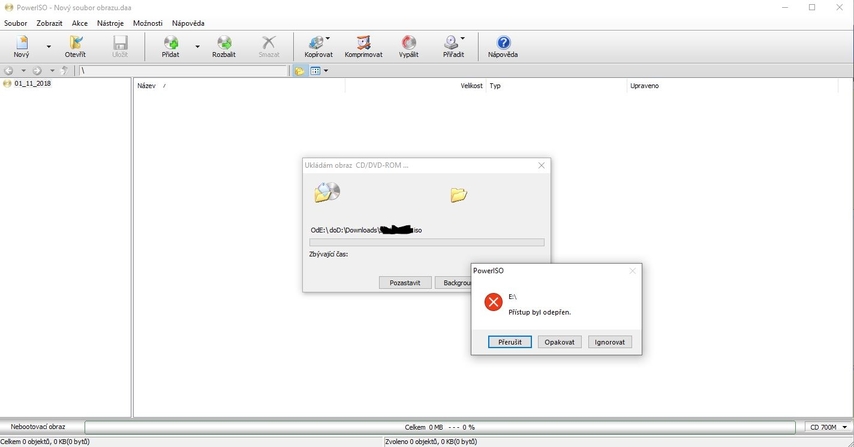This screenshot has height=447, width=854.
Task: Click the Otevřít (Open) toolbar icon
Action: click(x=75, y=46)
